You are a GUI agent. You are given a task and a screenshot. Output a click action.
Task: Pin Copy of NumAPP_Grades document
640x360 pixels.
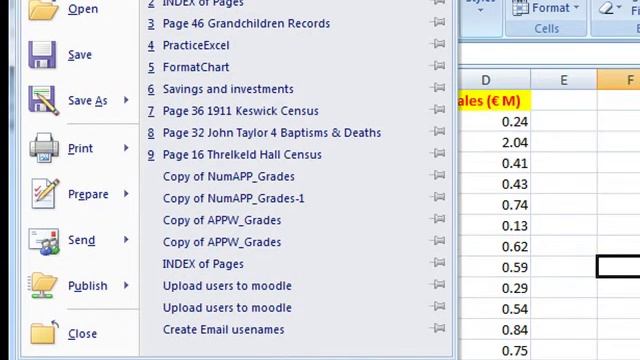tap(438, 175)
